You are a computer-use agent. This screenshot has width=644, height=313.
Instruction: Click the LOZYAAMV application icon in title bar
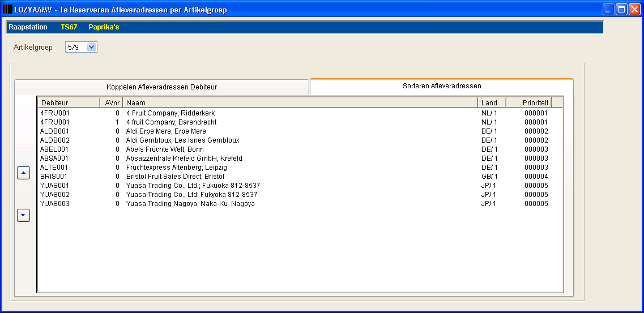click(x=7, y=10)
